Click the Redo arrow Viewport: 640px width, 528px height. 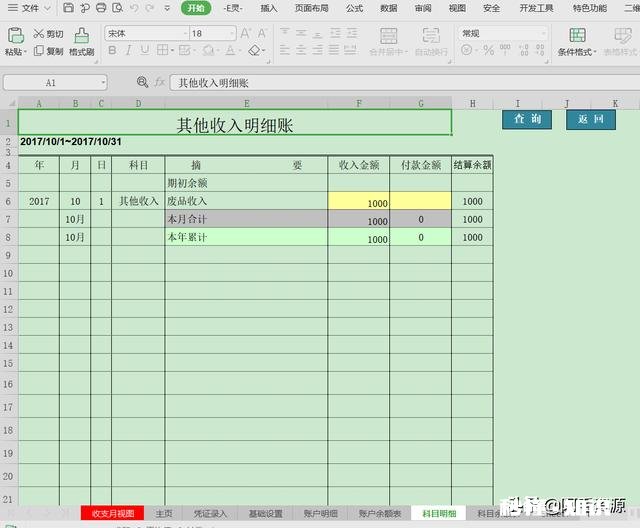150,8
